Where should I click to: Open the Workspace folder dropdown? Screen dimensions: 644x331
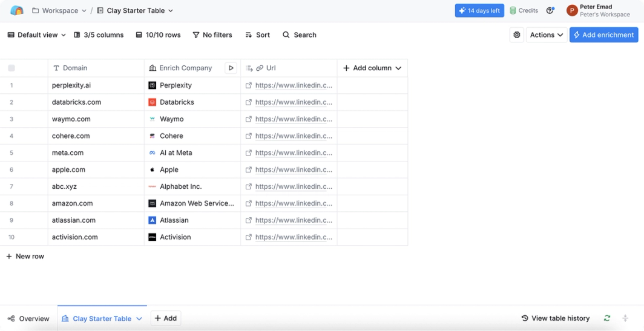tap(59, 11)
